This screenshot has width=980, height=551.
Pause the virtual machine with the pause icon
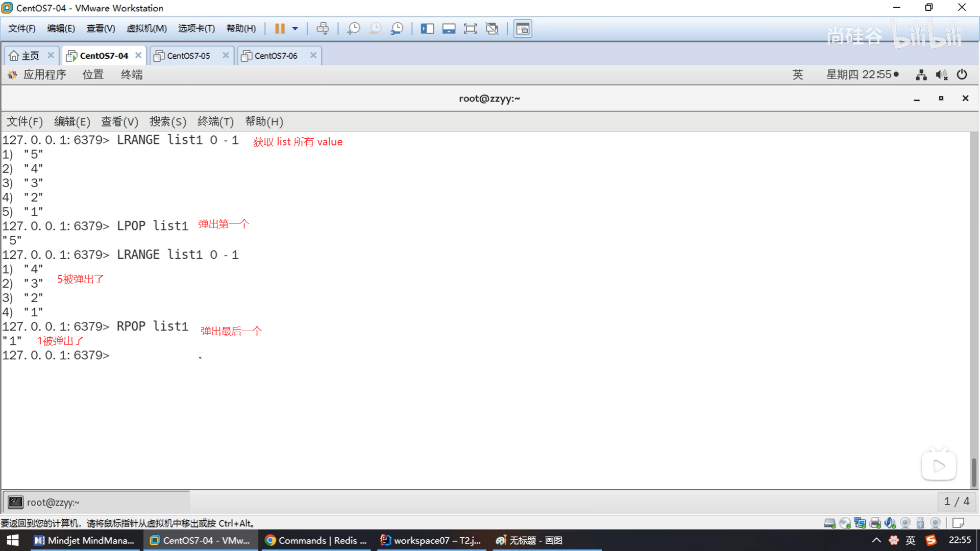[x=279, y=29]
